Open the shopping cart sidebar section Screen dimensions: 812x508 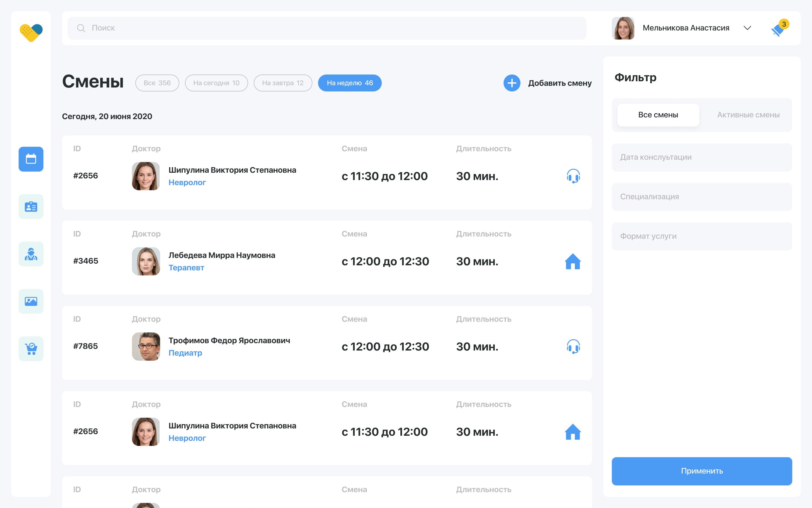click(x=31, y=349)
